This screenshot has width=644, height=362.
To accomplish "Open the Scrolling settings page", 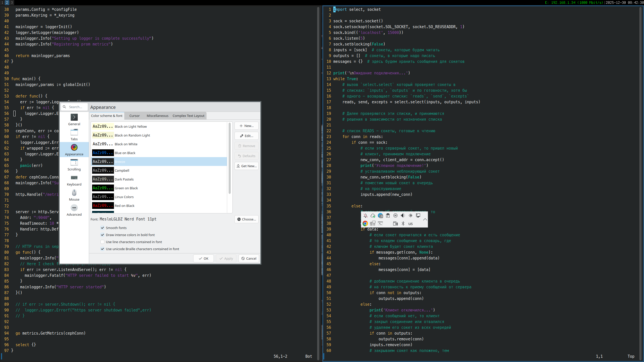I will tap(74, 165).
